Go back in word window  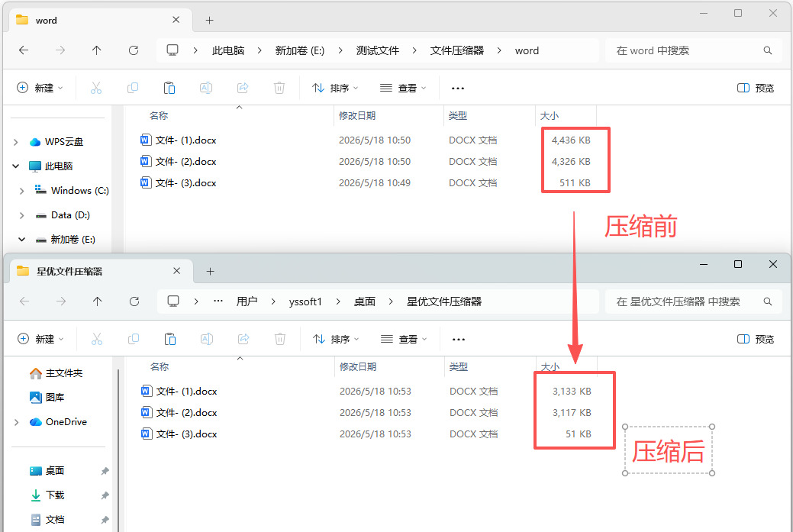[x=23, y=50]
